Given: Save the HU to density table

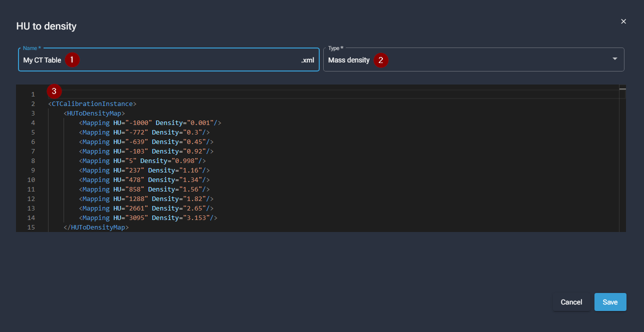Looking at the screenshot, I should [610, 302].
